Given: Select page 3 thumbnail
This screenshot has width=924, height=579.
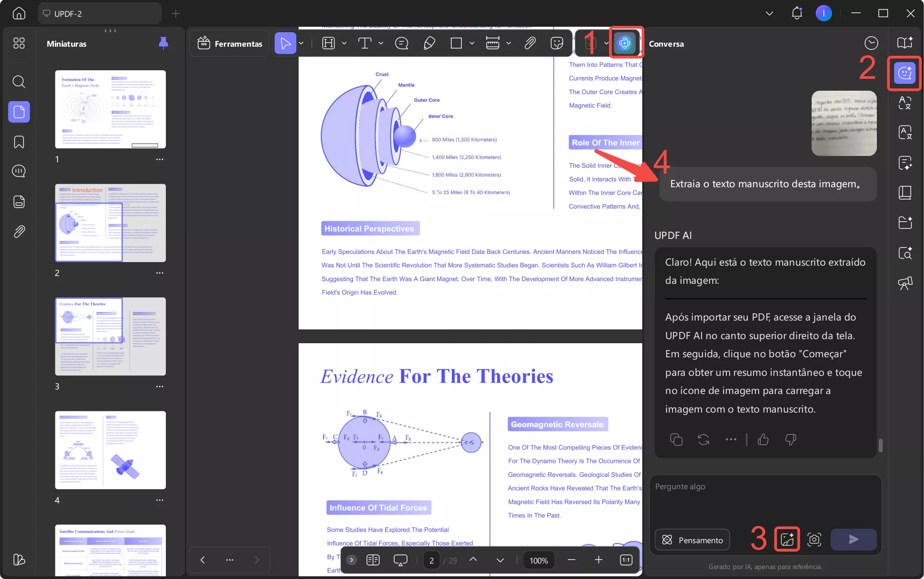Looking at the screenshot, I should click(110, 336).
